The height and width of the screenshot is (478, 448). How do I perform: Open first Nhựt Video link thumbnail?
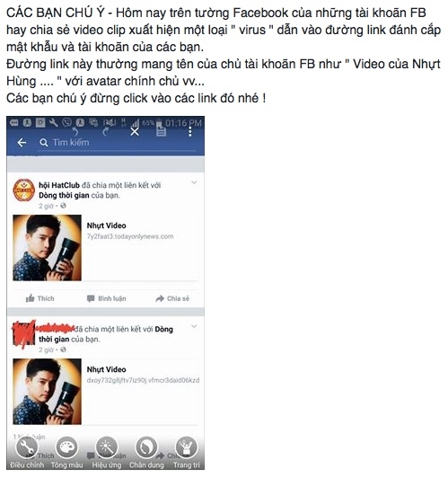point(47,248)
